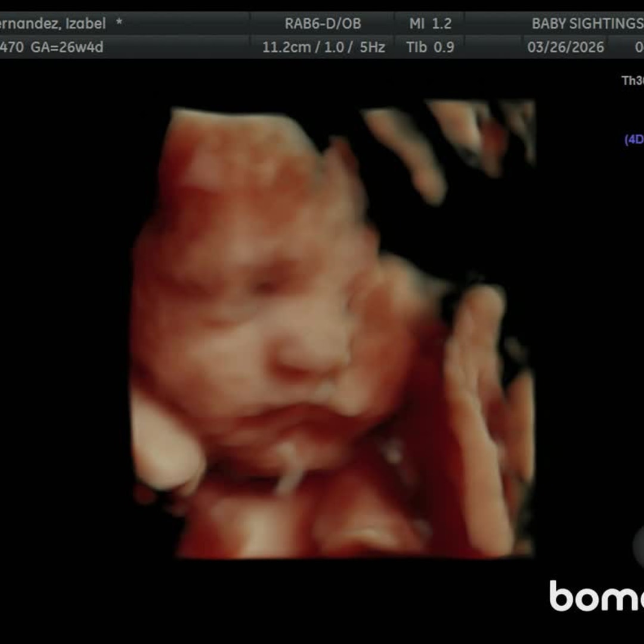Click the Th3 threshold label
The width and height of the screenshot is (644, 644).
tap(633, 80)
